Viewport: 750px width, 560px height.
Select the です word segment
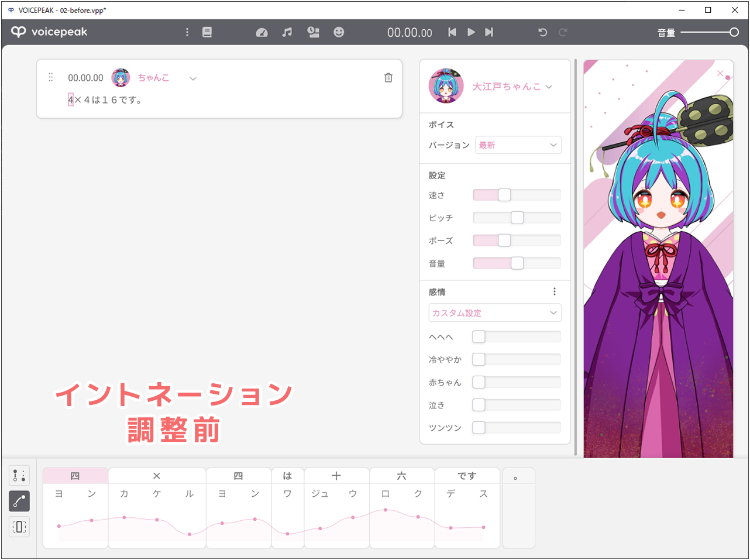pyautogui.click(x=467, y=476)
